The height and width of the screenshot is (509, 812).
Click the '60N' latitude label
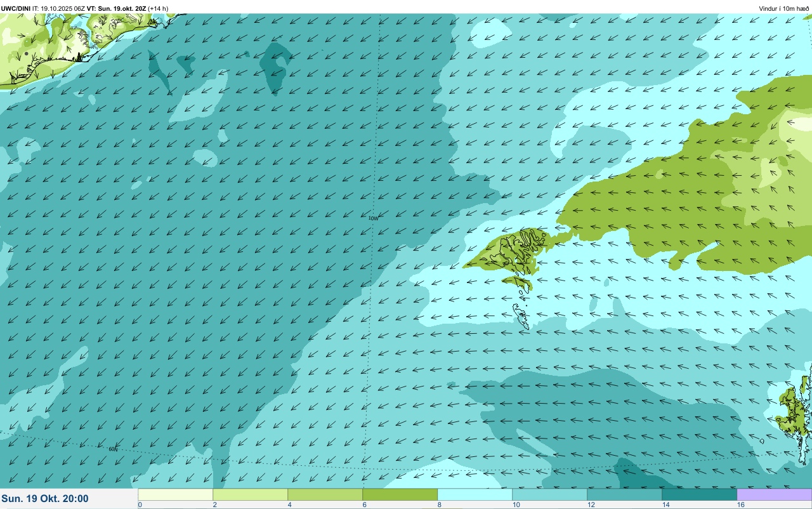click(x=114, y=449)
